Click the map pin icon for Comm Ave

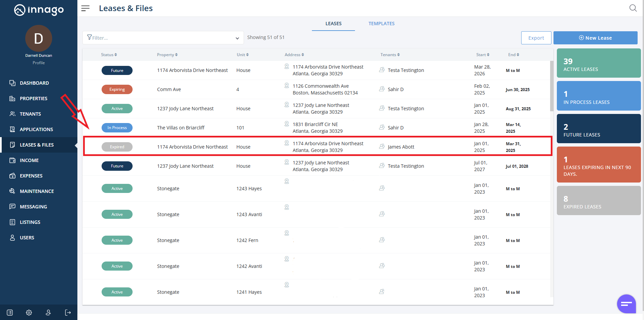287,86
